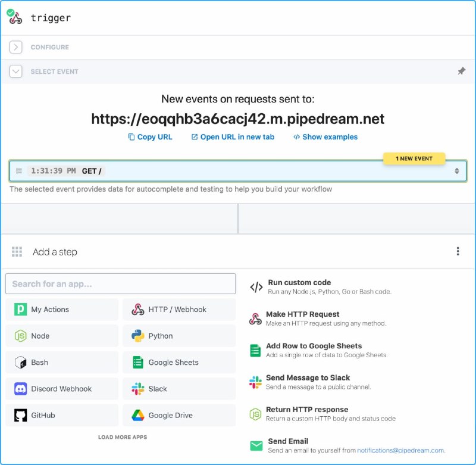Screen dimensions: 476x465
Task: Click the hamburger lines icon beside 1:31:39 PM
Action: point(19,171)
